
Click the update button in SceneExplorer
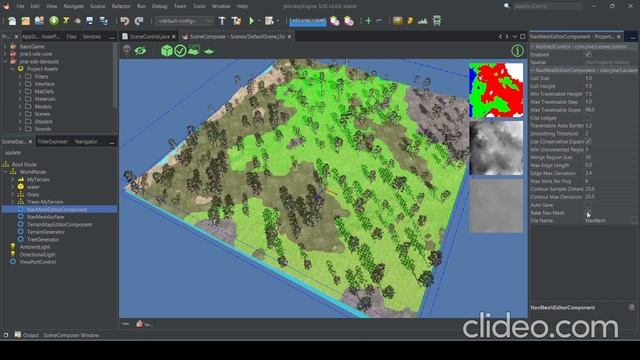tap(13, 153)
